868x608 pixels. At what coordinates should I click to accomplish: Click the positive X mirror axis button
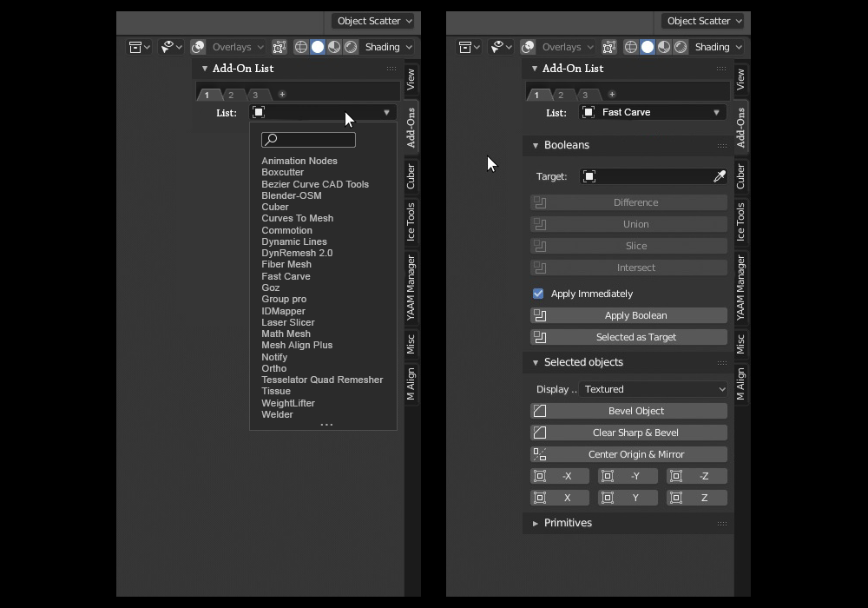click(x=560, y=498)
